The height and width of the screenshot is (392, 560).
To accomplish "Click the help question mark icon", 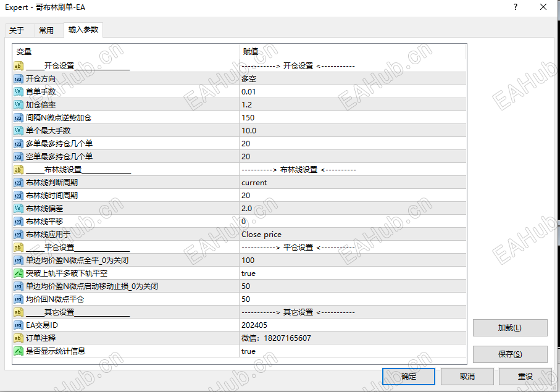I will pos(515,7).
